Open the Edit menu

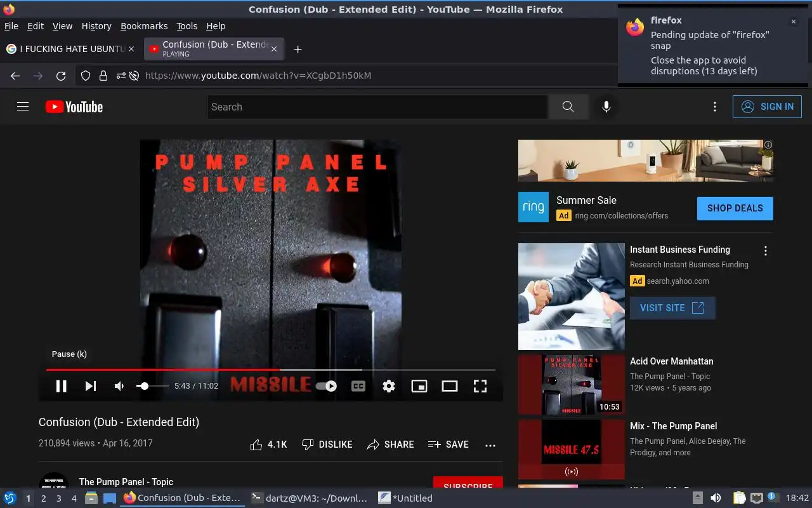[x=36, y=26]
